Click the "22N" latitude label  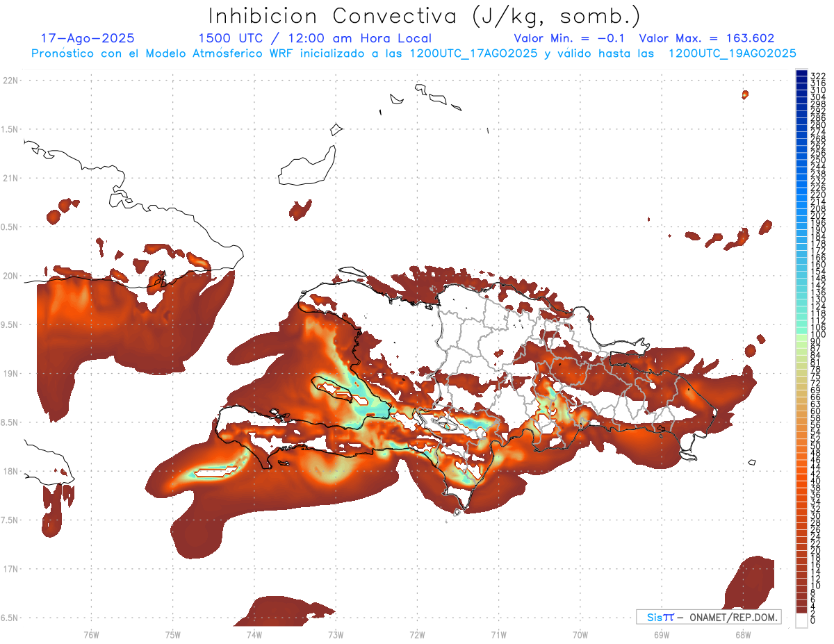pos(10,81)
